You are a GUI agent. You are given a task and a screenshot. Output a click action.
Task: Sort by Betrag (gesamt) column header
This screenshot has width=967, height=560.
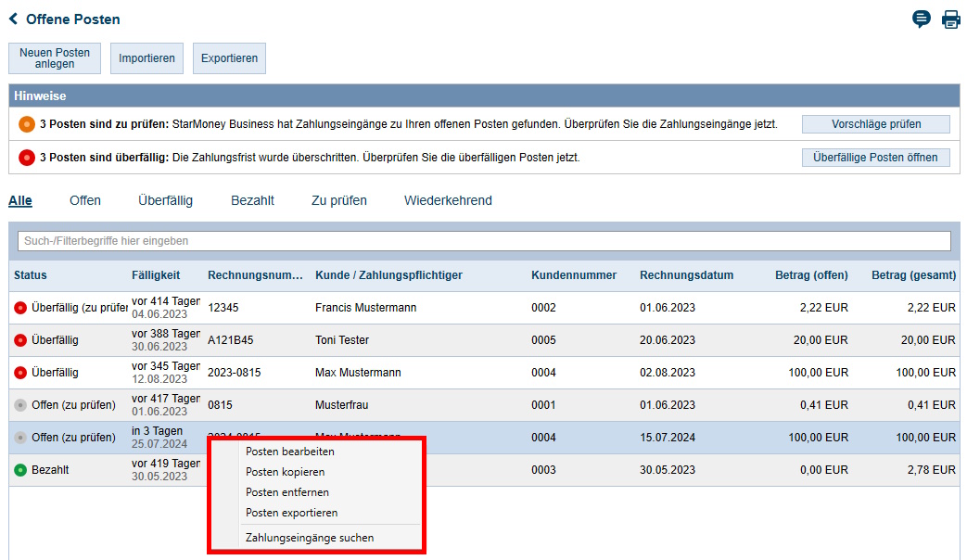click(913, 275)
